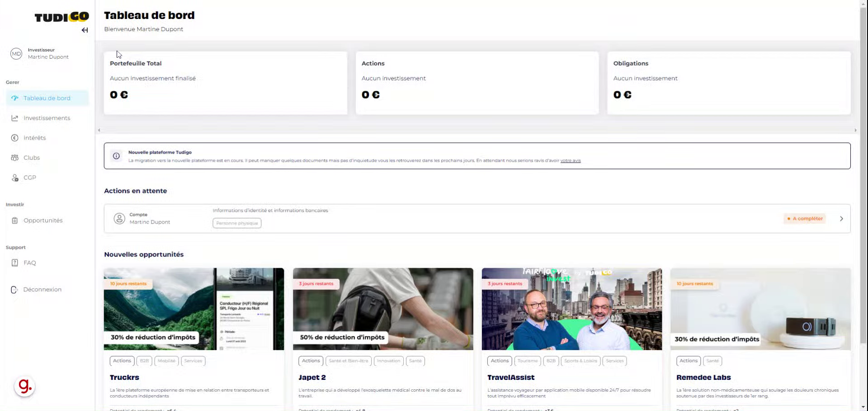This screenshot has width=868, height=411.
Task: Open Tableau de bord menu item
Action: [47, 98]
